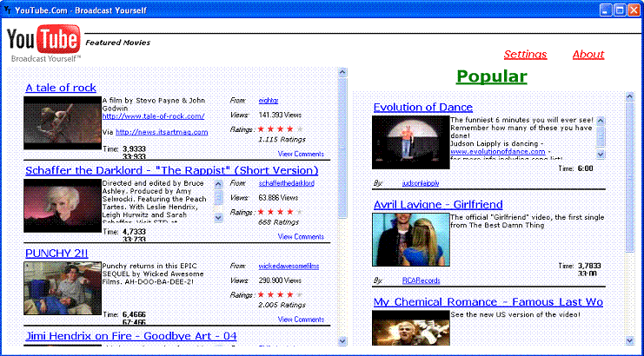Click the Featured list scrollbar thumb
This screenshot has height=356, width=644.
tap(342, 148)
